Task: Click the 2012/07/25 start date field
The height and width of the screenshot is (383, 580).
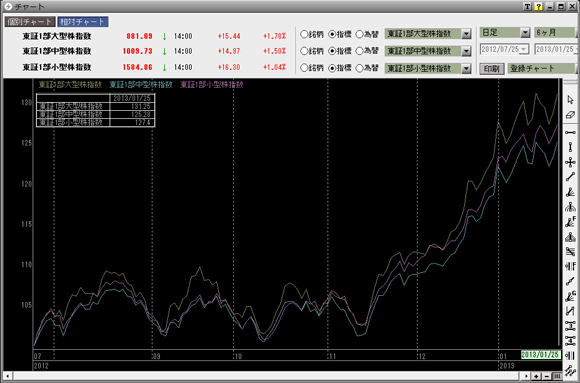Action: pos(505,49)
